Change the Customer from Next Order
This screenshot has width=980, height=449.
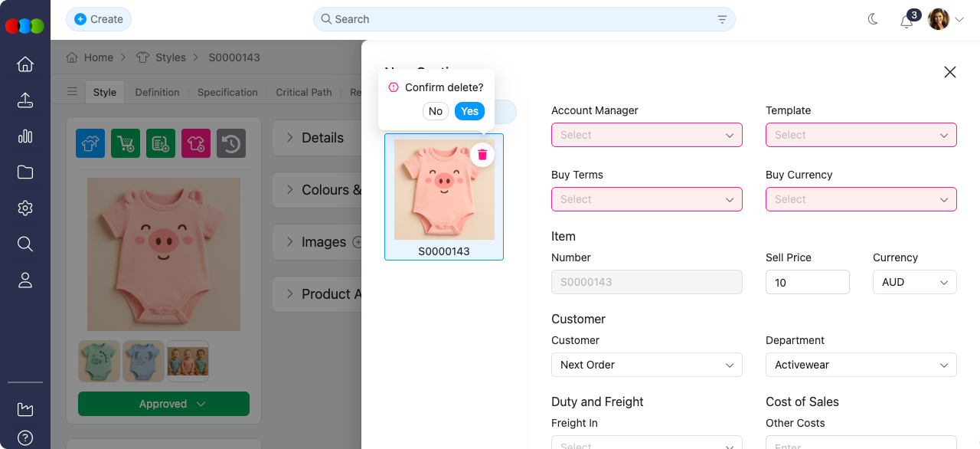point(647,365)
